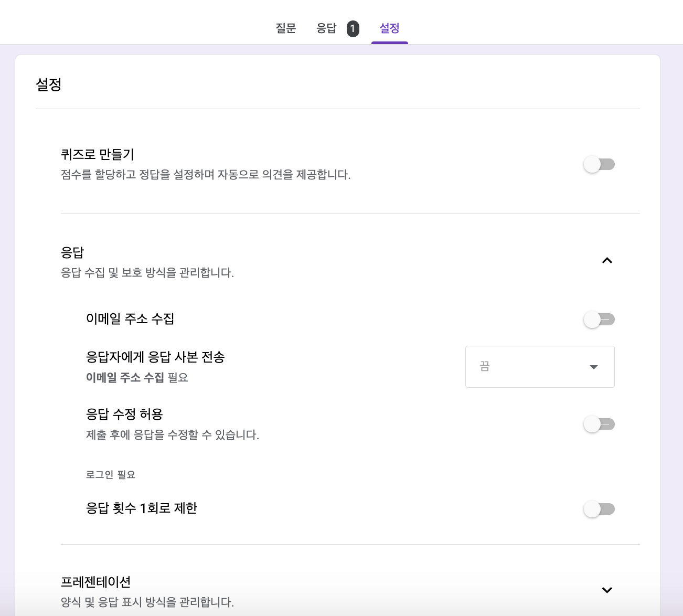Select the 설정 tab

389,28
